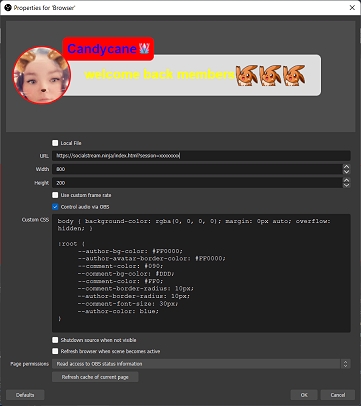
Task: Click the Defaults button
Action: (25, 395)
